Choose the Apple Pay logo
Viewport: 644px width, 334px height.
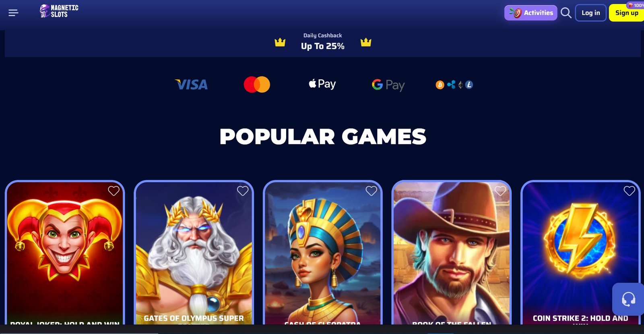click(x=322, y=84)
